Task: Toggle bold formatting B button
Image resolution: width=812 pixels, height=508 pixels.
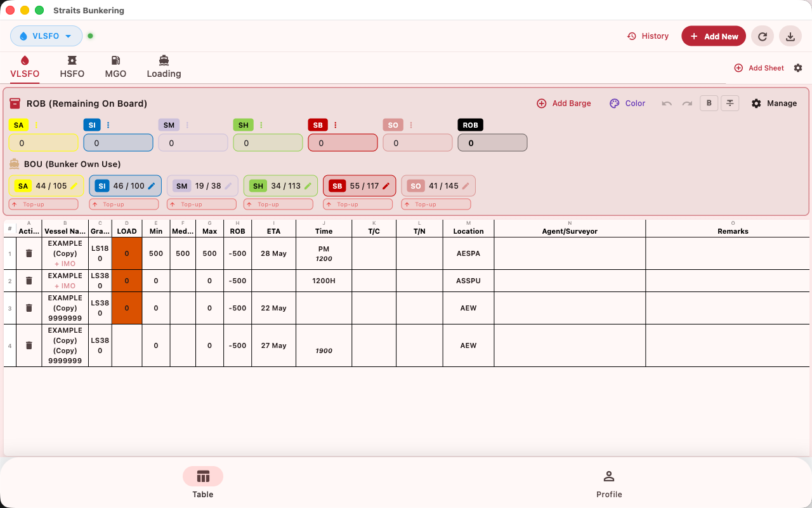Action: [709, 103]
